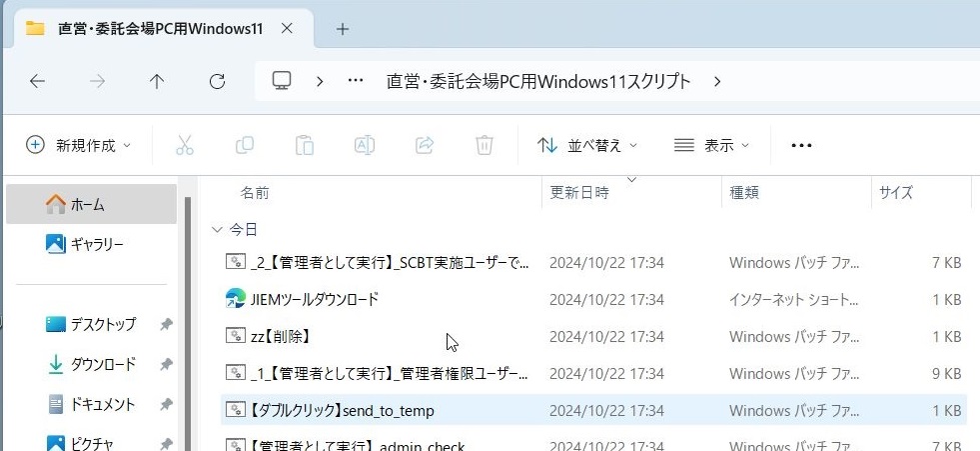980x451 pixels.
Task: Click the 9 KB size cell
Action: (x=946, y=374)
